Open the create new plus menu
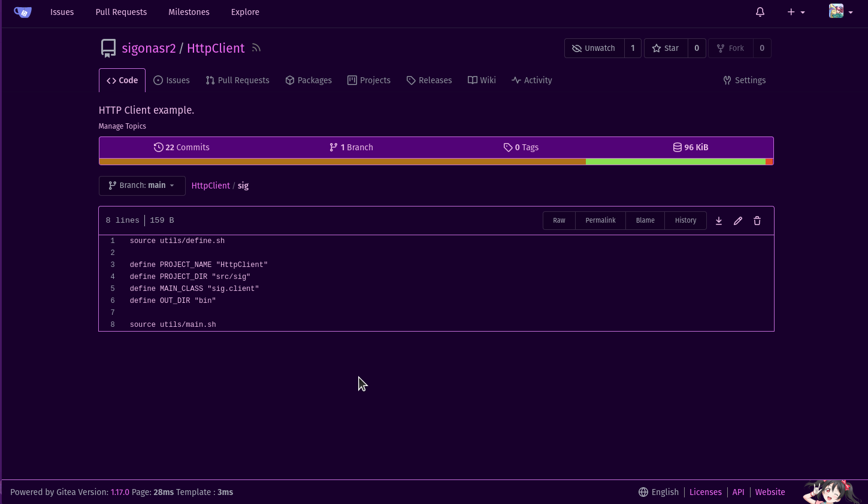Viewport: 868px width, 504px height. pyautogui.click(x=796, y=12)
